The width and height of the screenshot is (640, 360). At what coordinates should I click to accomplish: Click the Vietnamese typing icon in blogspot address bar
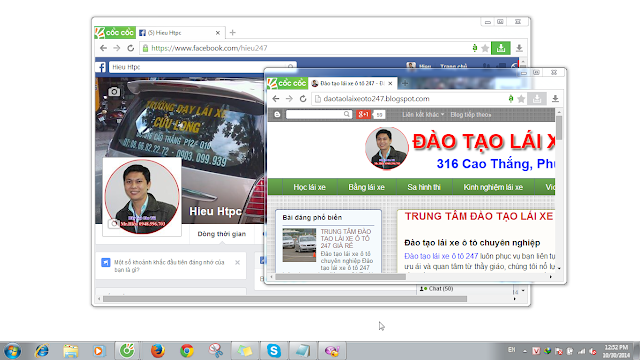tap(511, 99)
